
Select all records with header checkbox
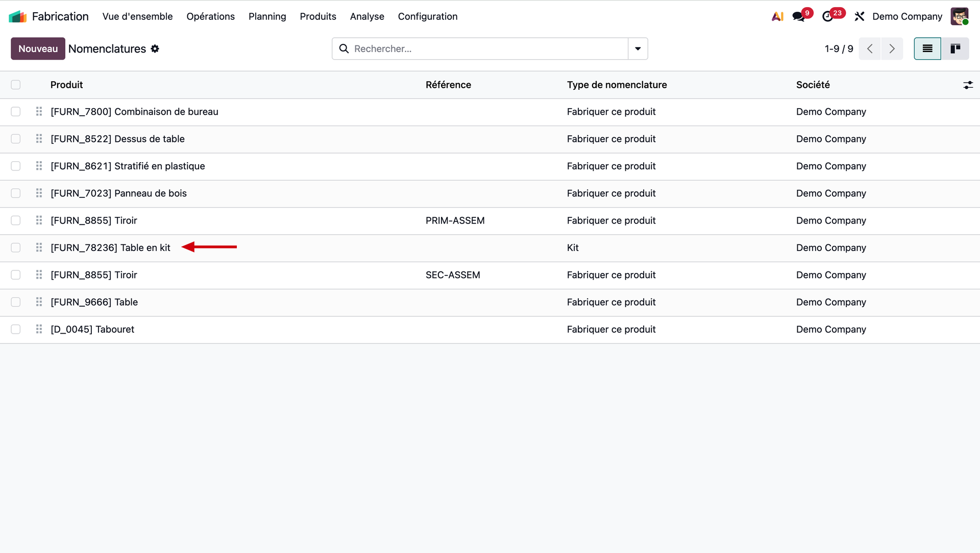click(x=16, y=85)
